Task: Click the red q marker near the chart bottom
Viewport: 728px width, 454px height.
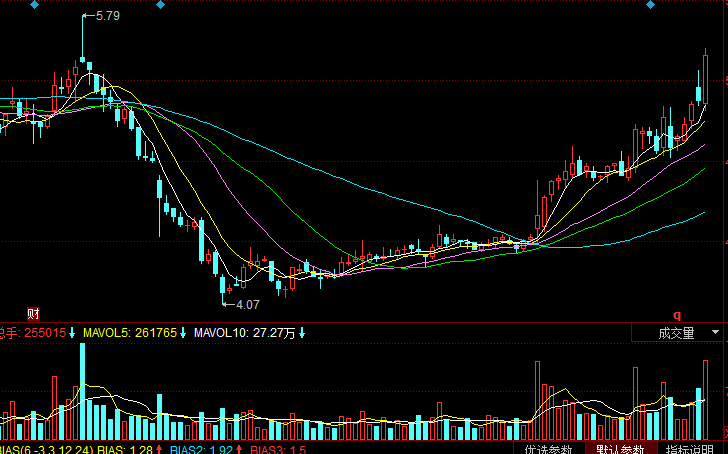Action: 677,316
